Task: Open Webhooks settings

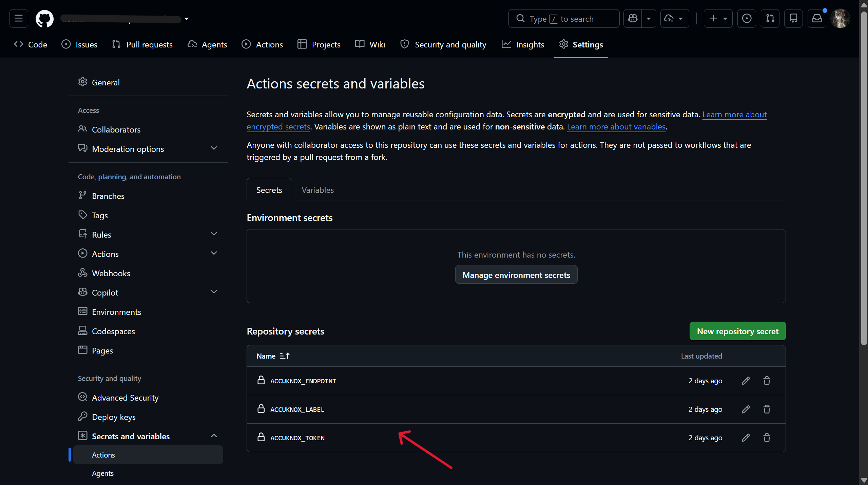Action: point(148,273)
